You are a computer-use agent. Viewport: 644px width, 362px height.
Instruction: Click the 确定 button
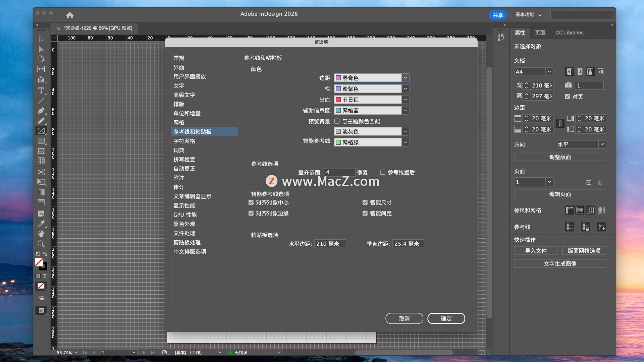click(446, 318)
